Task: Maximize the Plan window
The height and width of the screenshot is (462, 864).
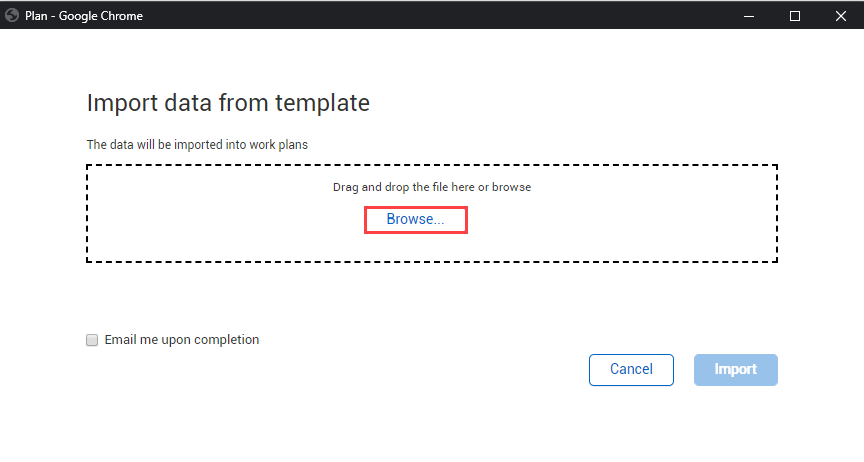Action: pos(795,15)
